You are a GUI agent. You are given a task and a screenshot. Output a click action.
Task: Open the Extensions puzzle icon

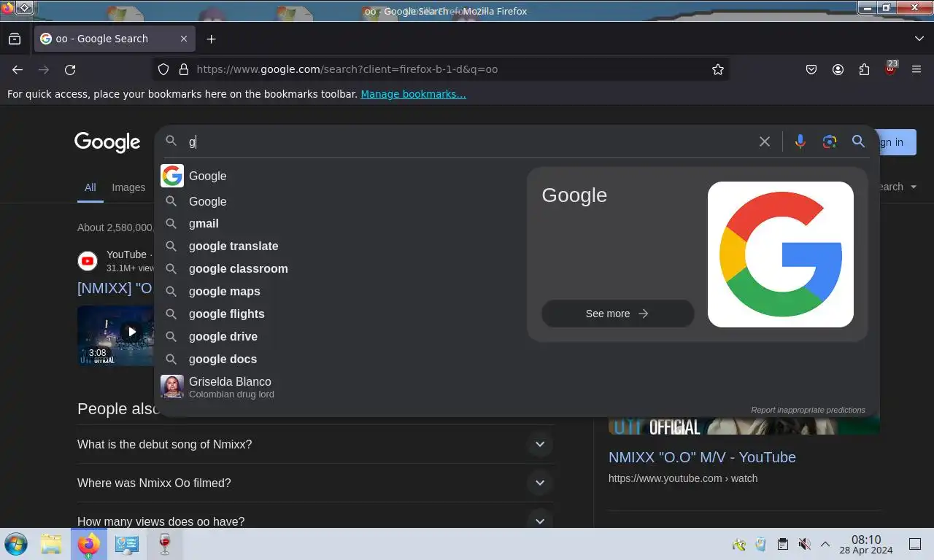[x=864, y=69]
